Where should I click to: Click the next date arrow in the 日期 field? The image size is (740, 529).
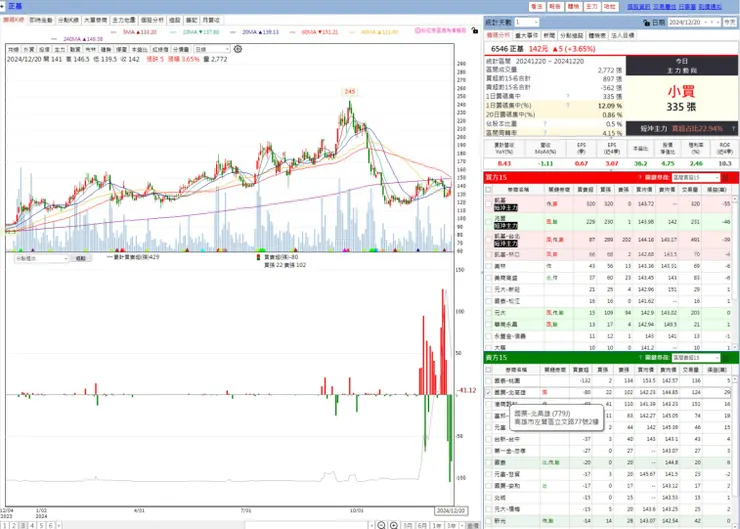tap(718, 22)
